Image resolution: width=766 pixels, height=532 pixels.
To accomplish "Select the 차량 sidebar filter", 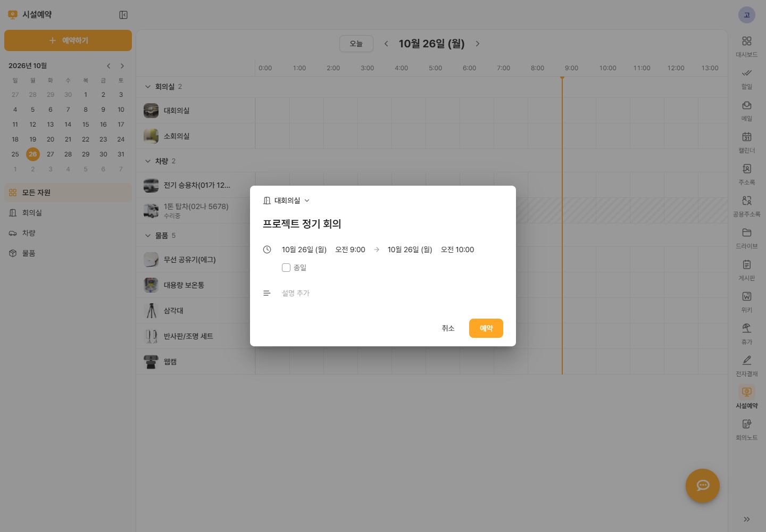I will coord(68,233).
